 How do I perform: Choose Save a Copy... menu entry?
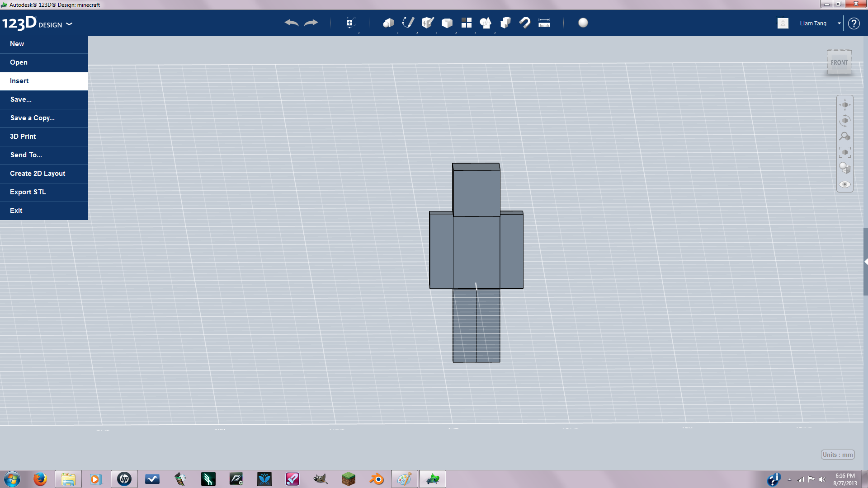[44, 118]
